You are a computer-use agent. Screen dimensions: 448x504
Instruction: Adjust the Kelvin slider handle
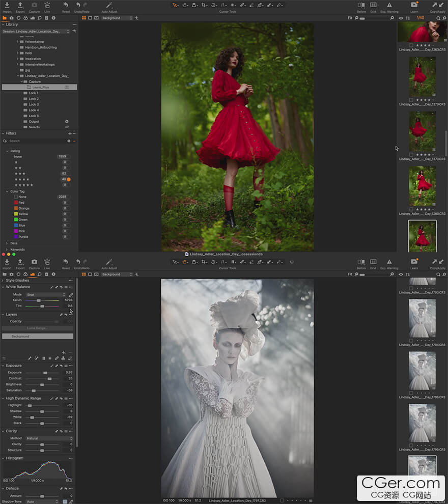tap(39, 300)
